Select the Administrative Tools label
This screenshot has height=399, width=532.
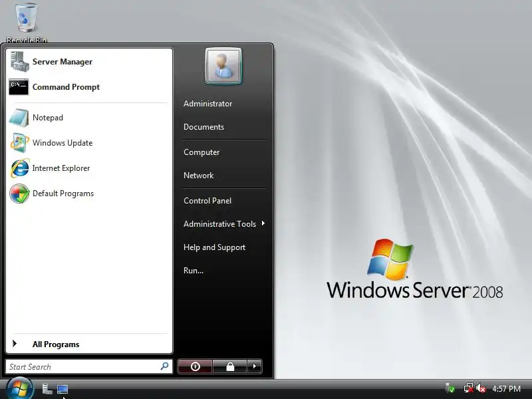(219, 224)
